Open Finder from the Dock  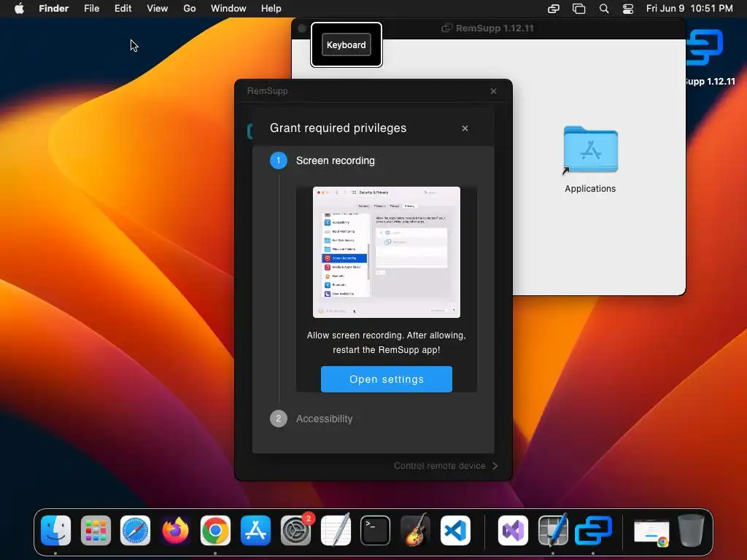point(55,530)
